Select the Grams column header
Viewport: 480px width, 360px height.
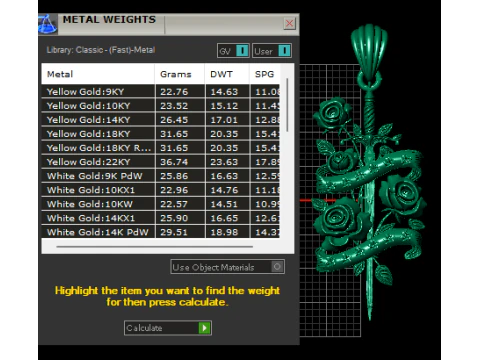point(180,74)
